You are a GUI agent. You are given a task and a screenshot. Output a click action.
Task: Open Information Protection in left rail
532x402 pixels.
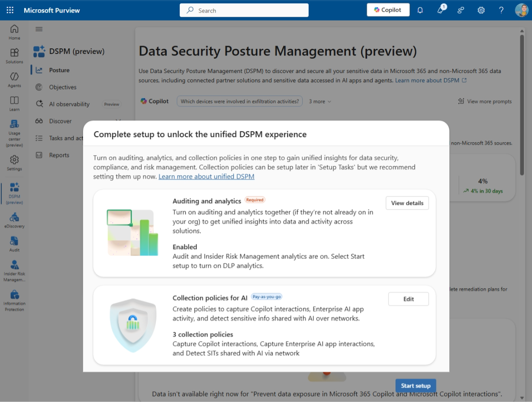coord(14,300)
